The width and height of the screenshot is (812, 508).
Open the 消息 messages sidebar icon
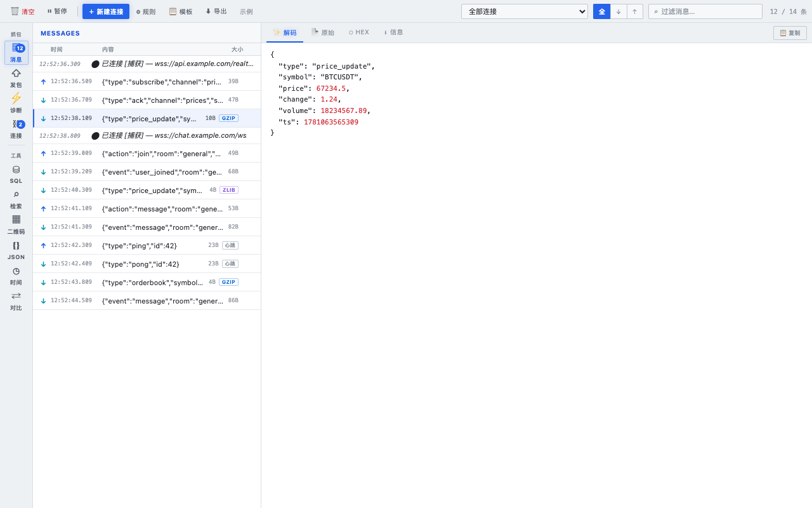(16, 53)
